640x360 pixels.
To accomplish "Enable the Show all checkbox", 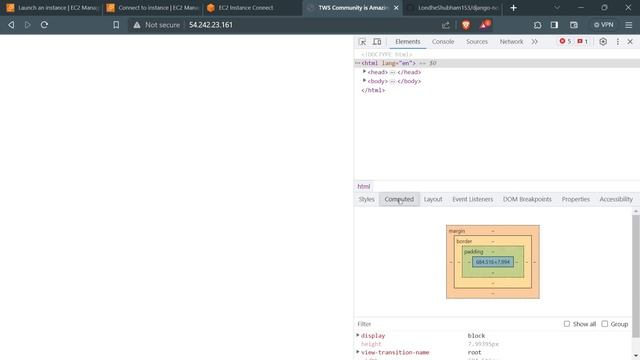I will [567, 324].
